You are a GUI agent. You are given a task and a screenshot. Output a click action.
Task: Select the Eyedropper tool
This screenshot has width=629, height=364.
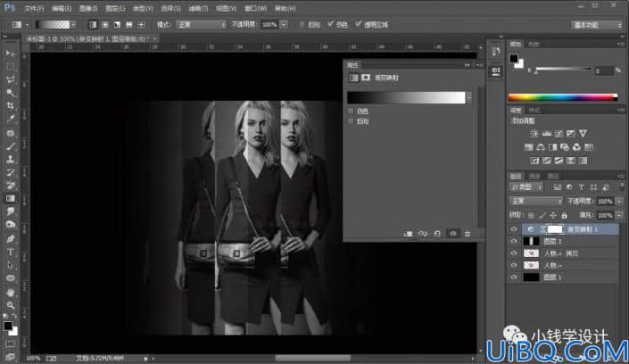11,120
